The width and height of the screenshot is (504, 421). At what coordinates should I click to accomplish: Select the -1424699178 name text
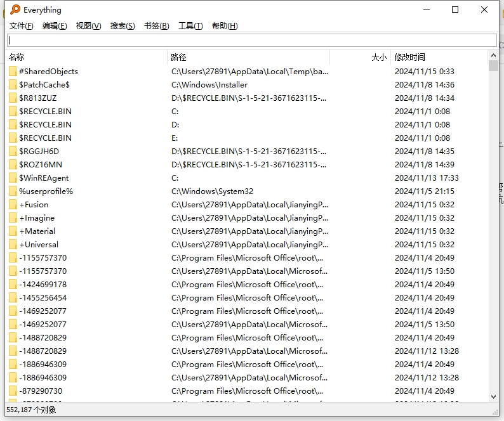coord(43,285)
